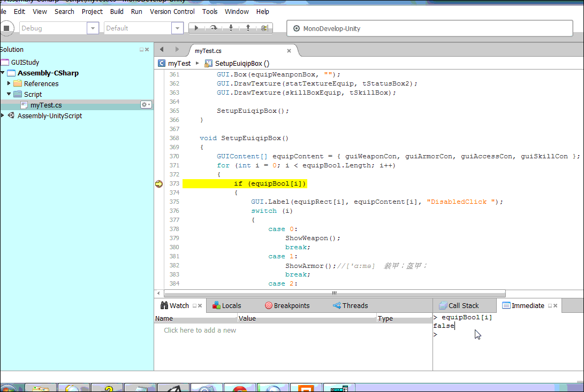Click the highlighted 'if (equipBool[i])' line

pos(245,183)
